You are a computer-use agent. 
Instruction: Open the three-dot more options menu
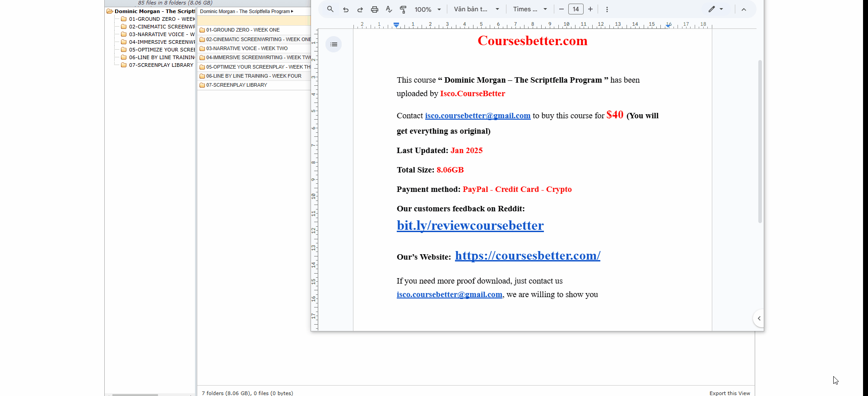[x=607, y=9]
